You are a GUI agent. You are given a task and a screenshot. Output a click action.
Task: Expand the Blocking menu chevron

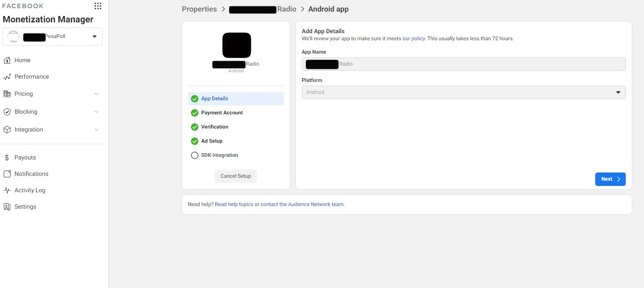pos(96,112)
